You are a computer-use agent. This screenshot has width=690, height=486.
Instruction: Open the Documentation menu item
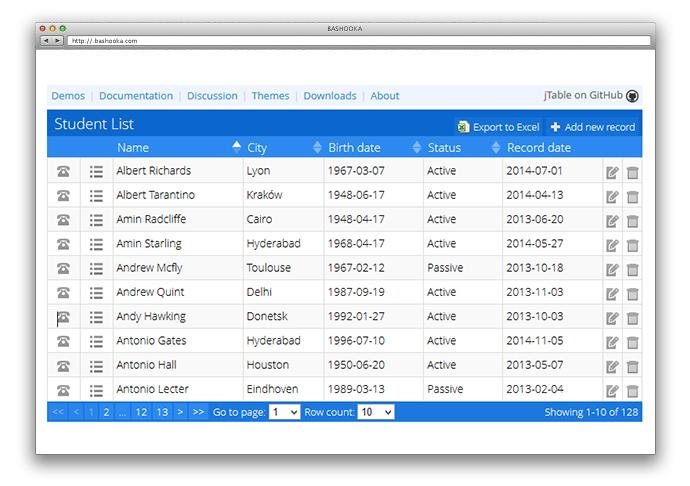(x=136, y=96)
